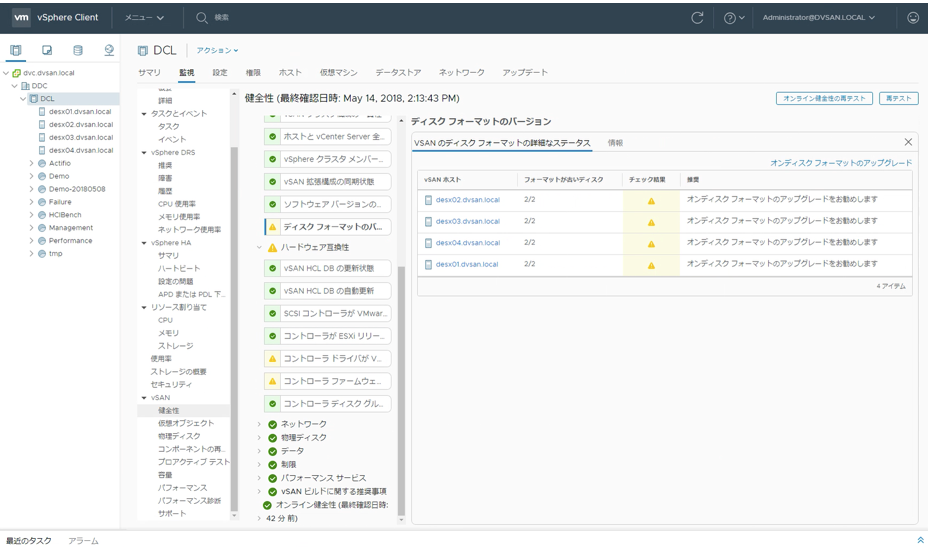The width and height of the screenshot is (931, 549).
Task: Collapse the dvc.dvsan.local tree node
Action: point(7,73)
